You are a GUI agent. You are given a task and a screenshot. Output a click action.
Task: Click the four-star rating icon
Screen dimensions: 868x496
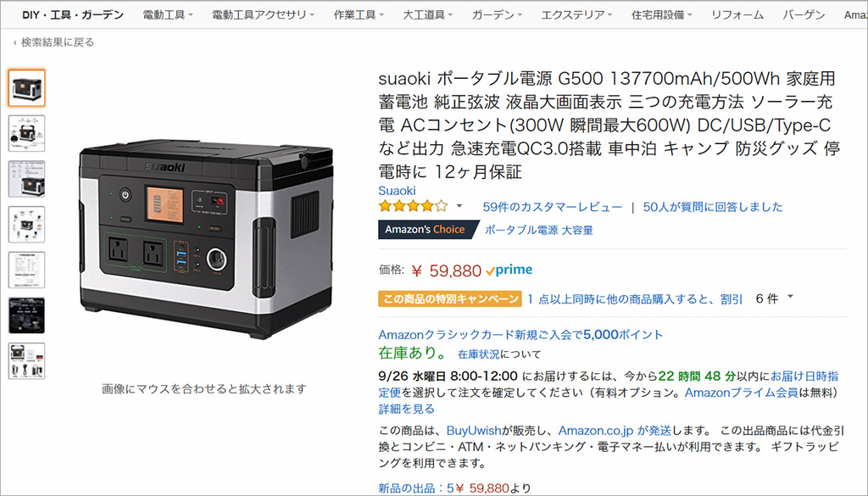pyautogui.click(x=413, y=207)
